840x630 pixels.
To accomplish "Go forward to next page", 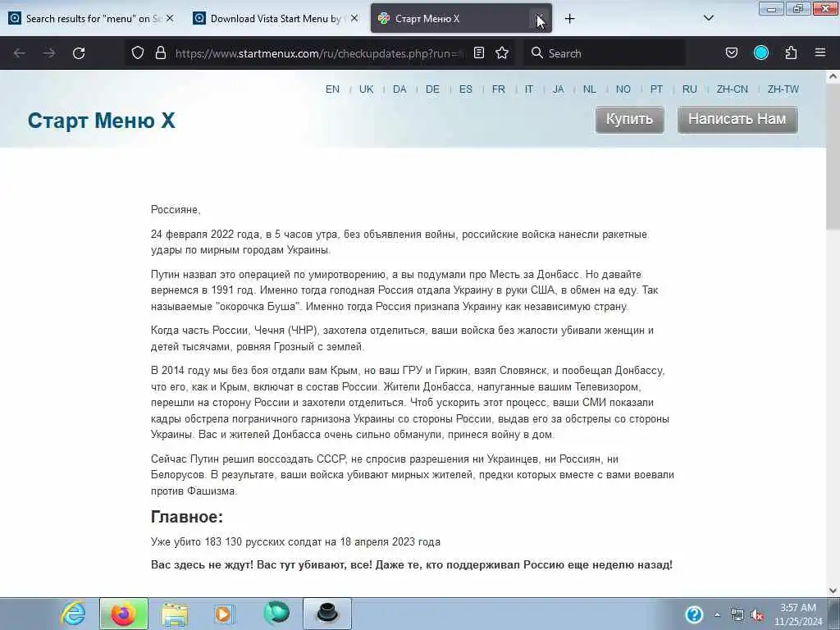I will (x=49, y=53).
